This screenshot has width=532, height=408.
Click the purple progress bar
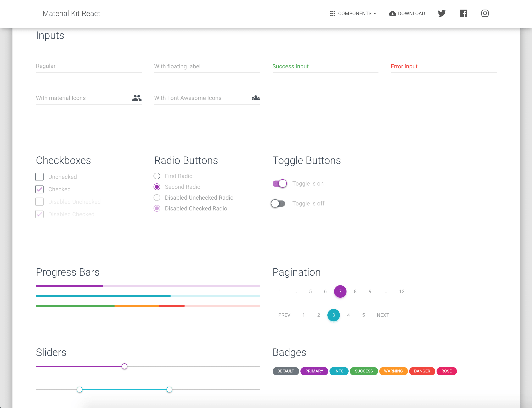148,286
